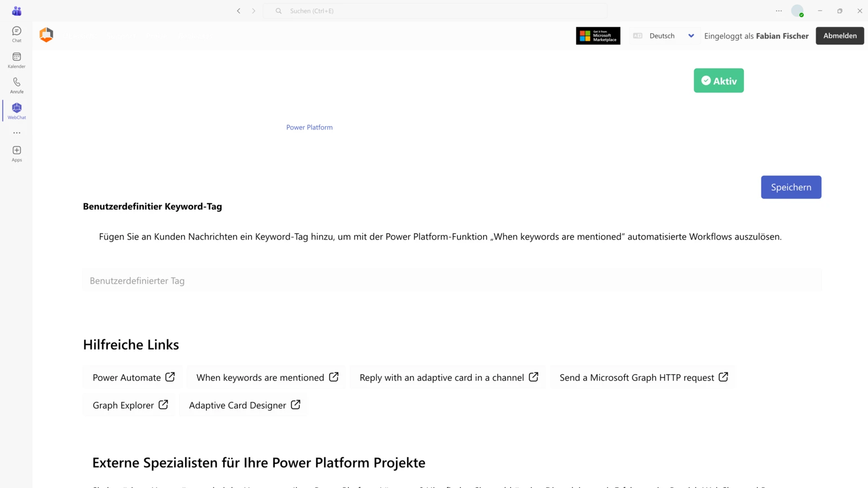Image resolution: width=868 pixels, height=488 pixels.
Task: Click Abmelden to log out
Action: coord(840,36)
